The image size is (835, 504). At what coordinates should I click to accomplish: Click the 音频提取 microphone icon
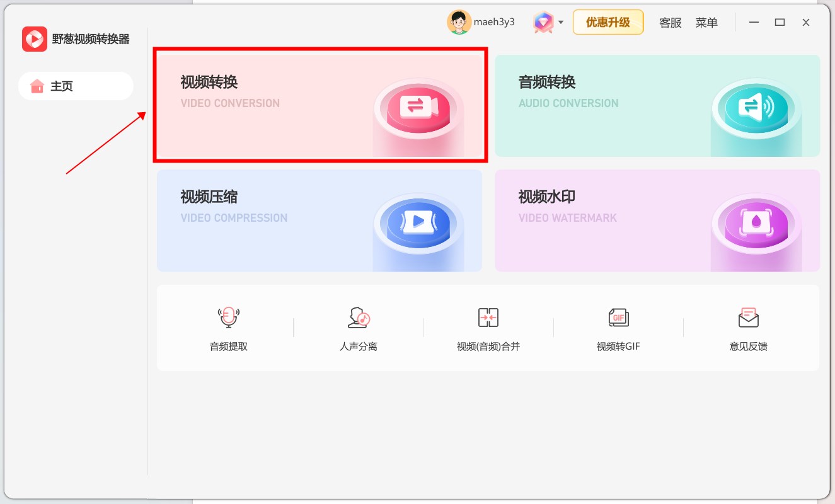[x=229, y=318]
